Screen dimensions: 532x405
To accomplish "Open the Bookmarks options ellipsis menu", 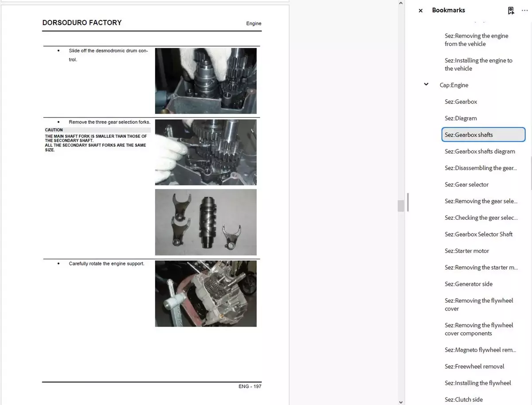I will point(524,11).
